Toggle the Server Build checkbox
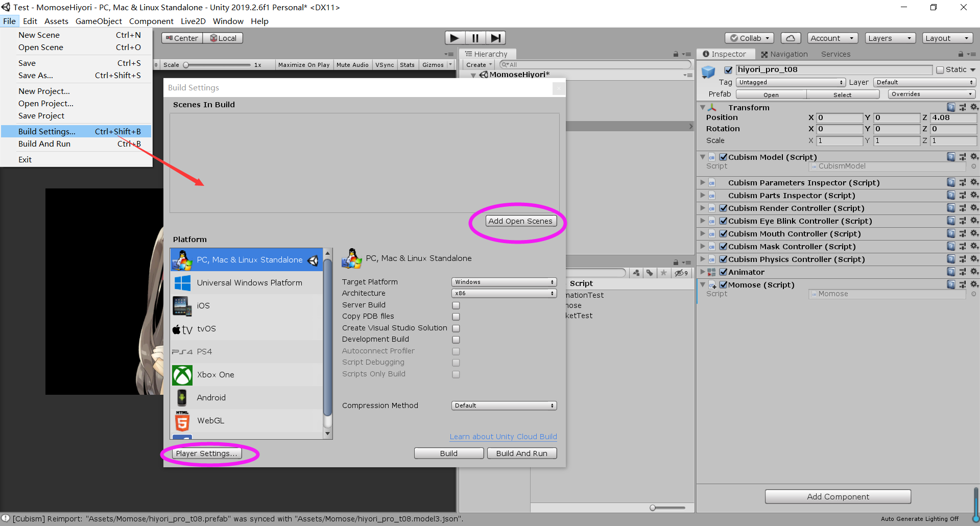Image resolution: width=980 pixels, height=526 pixels. 456,305
